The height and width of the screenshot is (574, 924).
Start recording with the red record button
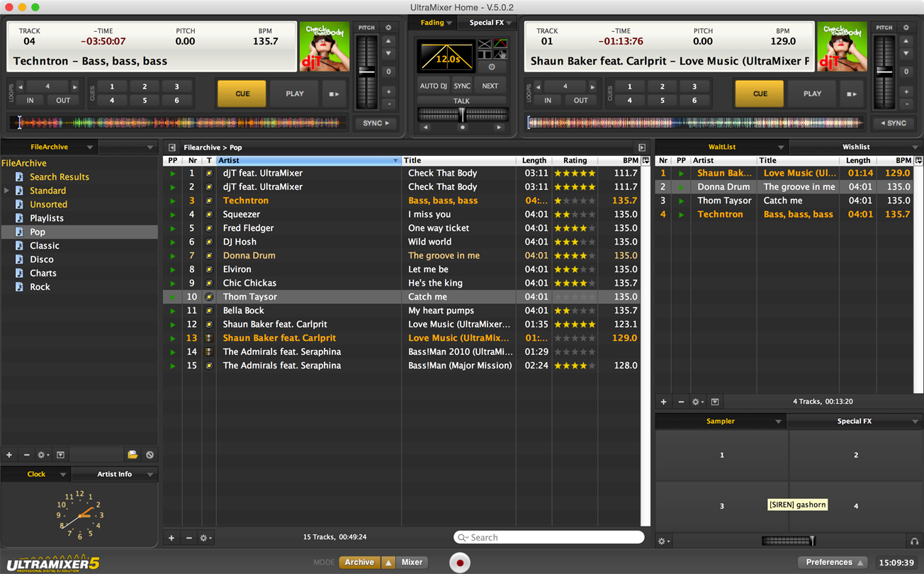point(460,563)
